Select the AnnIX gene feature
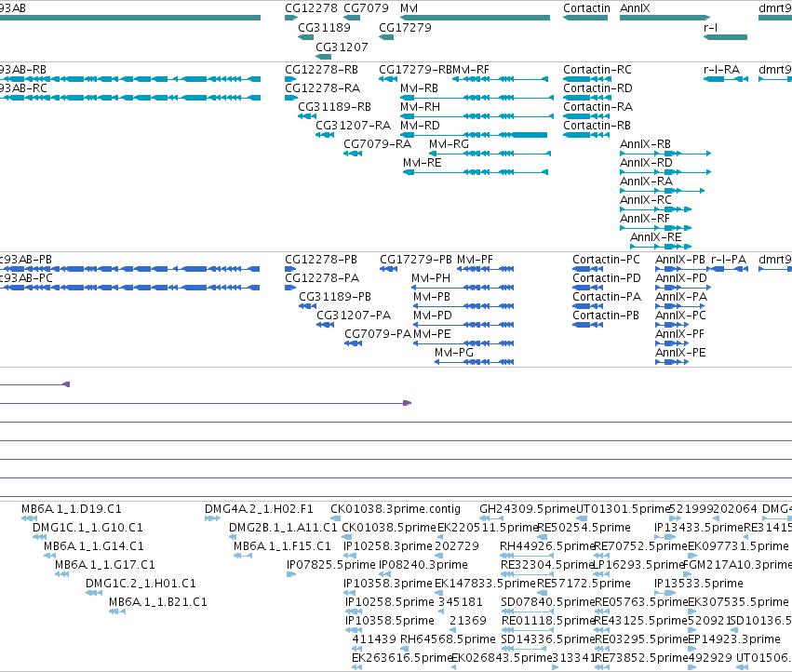 pyautogui.click(x=664, y=18)
